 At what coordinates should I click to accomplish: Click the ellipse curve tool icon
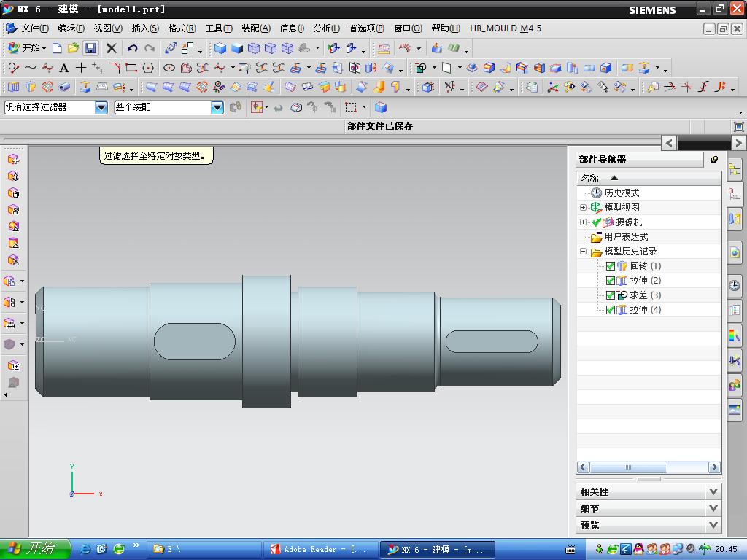(x=169, y=68)
